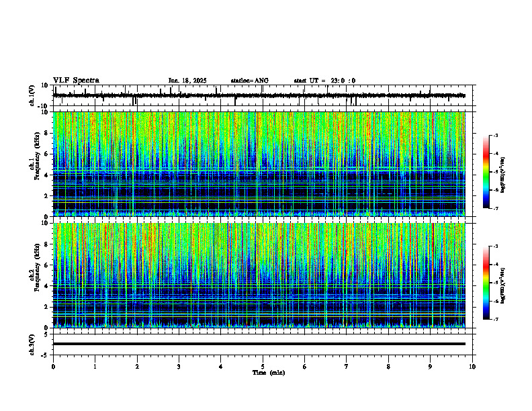This screenshot has width=532, height=411.
Task: Click the "-7" tick on ch.2 colorbar
Action: (x=496, y=320)
